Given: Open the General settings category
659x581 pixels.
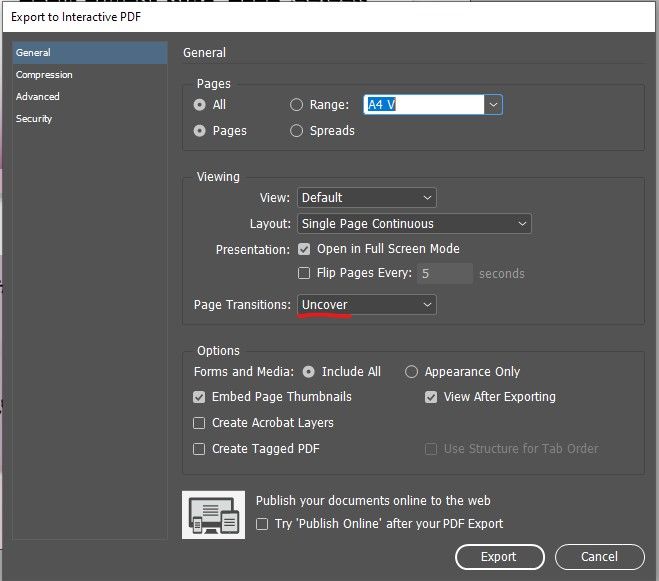Looking at the screenshot, I should click(x=90, y=53).
